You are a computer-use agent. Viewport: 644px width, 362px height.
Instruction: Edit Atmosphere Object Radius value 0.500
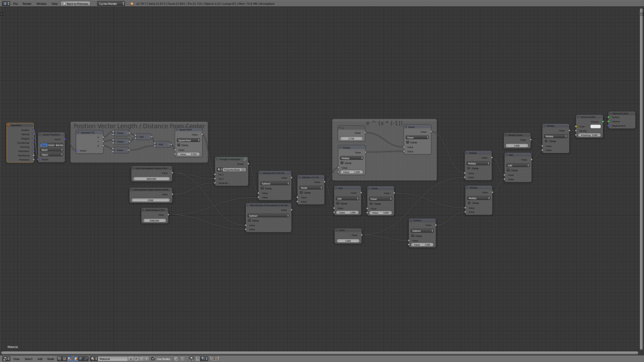pyautogui.click(x=151, y=200)
